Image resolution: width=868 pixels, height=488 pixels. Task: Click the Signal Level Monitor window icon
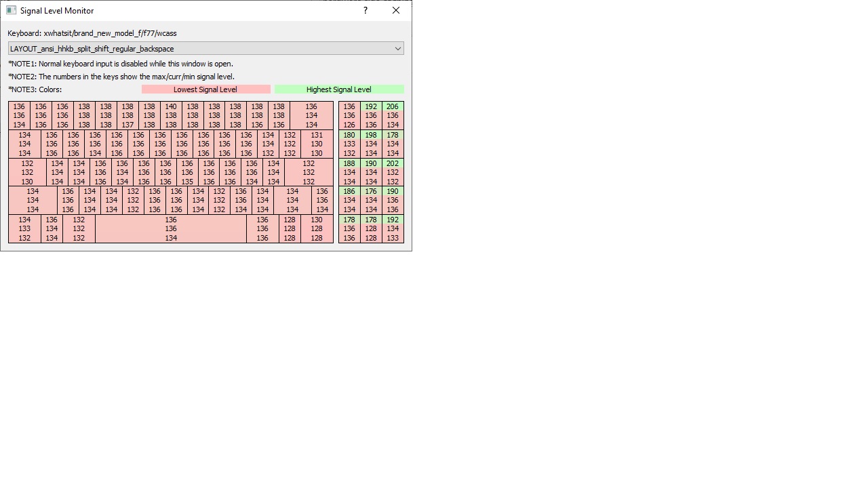click(x=11, y=10)
